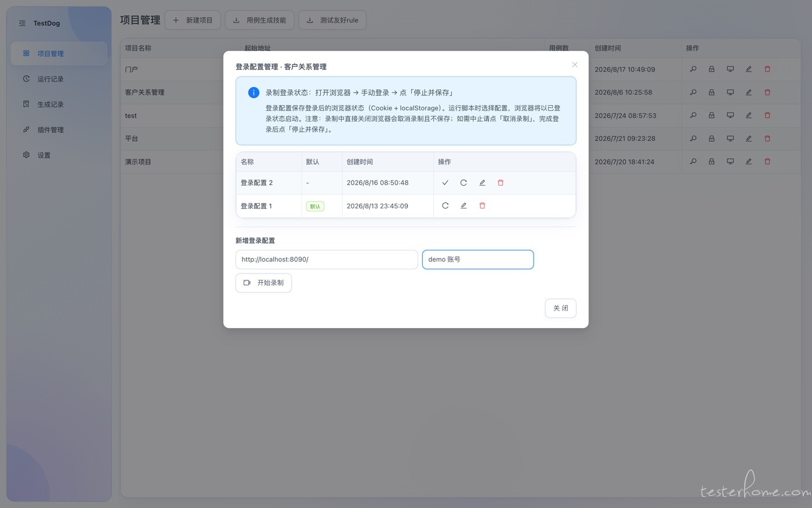The height and width of the screenshot is (508, 812).
Task: Re-record 登录配置 1 with the refresh icon
Action: pyautogui.click(x=445, y=206)
